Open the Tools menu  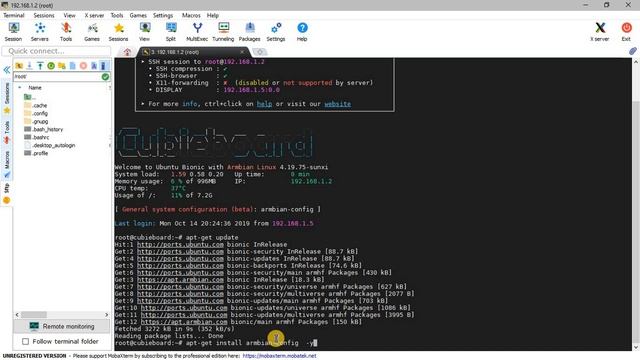(x=117, y=15)
